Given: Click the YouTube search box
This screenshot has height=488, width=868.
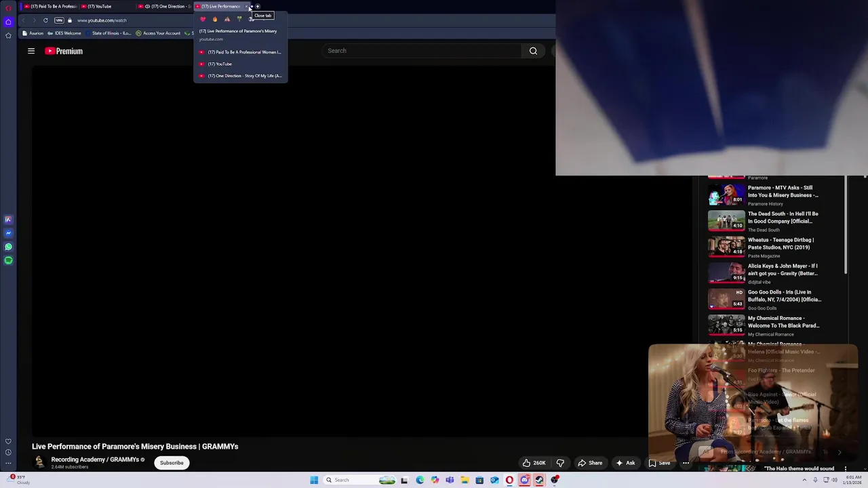Looking at the screenshot, I should [x=420, y=51].
